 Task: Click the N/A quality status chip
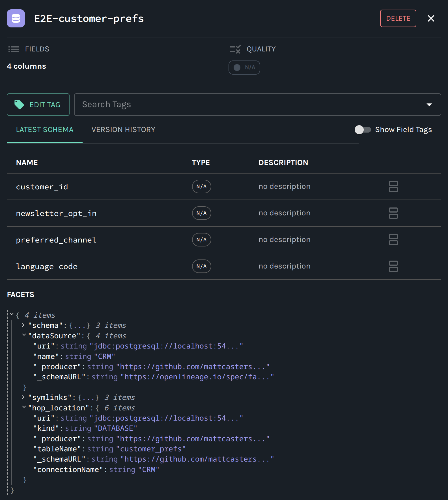[x=244, y=68]
